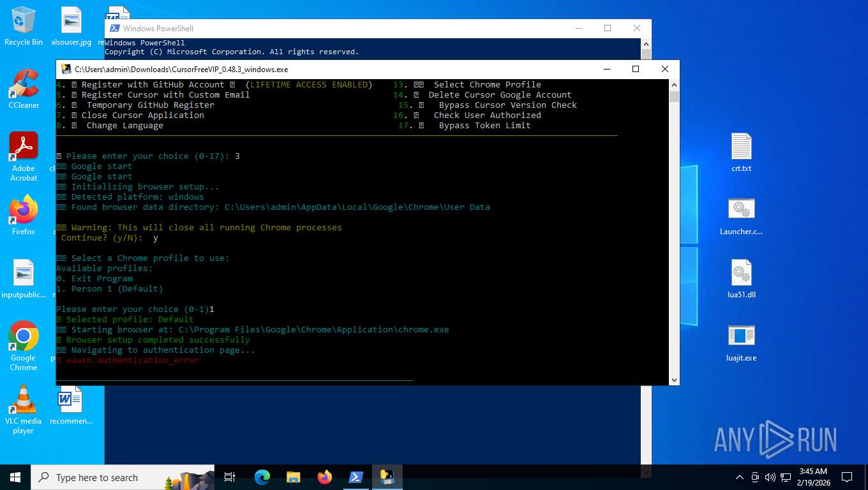Switch to CursorFreeVIP console taskbar icon
The width and height of the screenshot is (868, 490).
[387, 477]
